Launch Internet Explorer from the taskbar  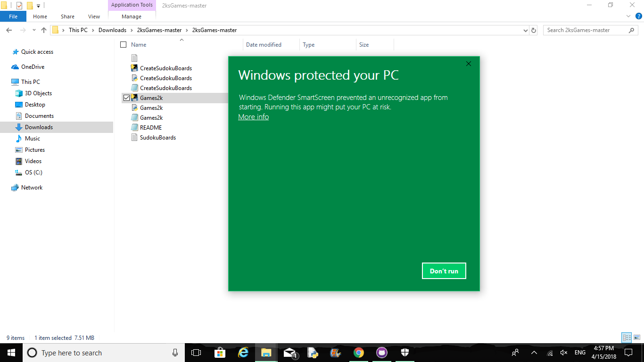243,352
